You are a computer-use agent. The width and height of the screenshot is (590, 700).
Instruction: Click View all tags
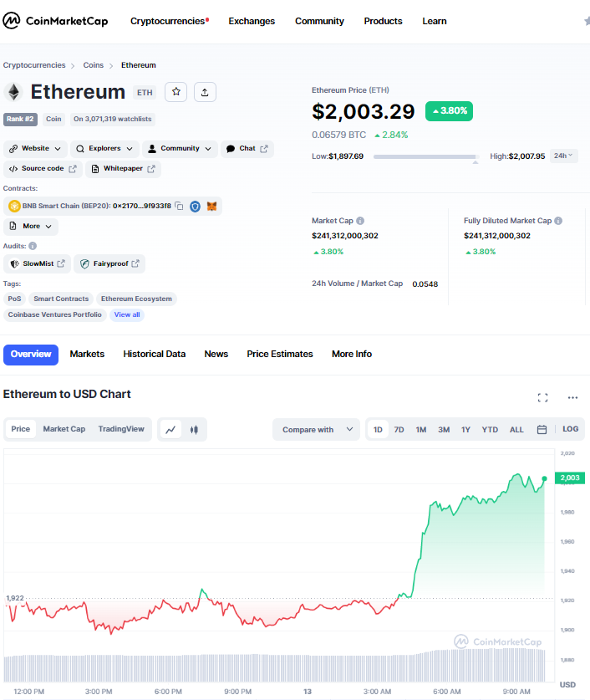click(x=127, y=314)
